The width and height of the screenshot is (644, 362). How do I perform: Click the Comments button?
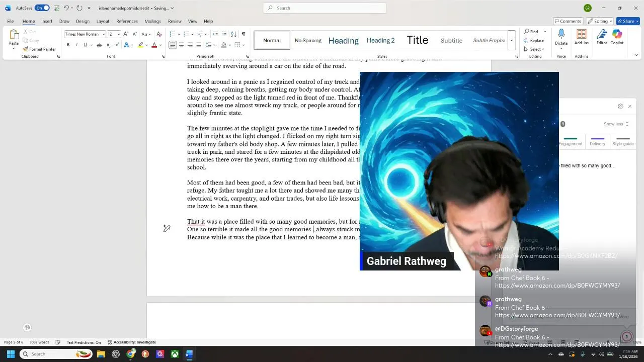[568, 21]
